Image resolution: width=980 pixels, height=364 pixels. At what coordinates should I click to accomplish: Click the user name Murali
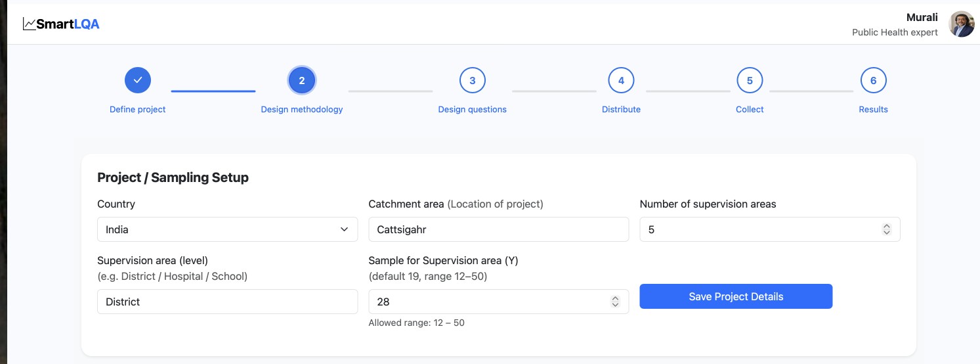coord(922,17)
